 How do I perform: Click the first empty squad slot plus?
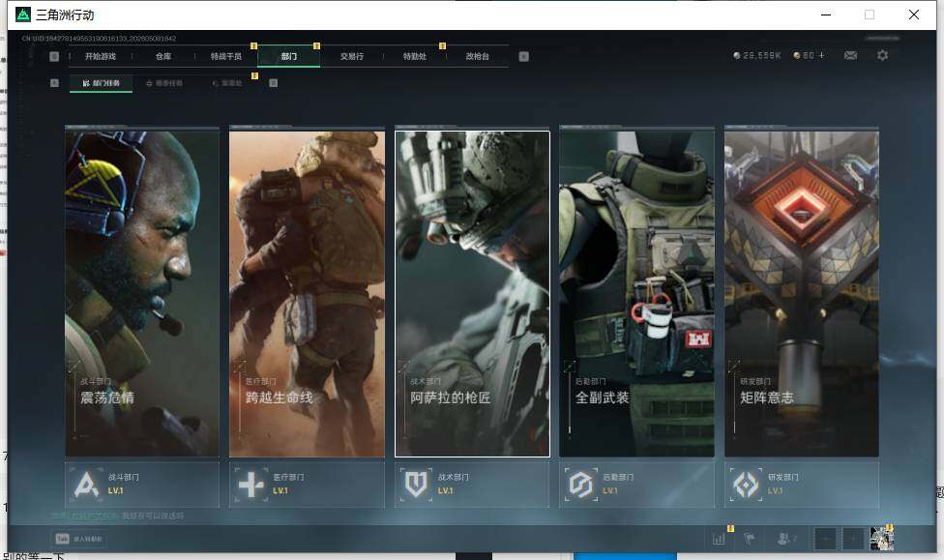(826, 539)
